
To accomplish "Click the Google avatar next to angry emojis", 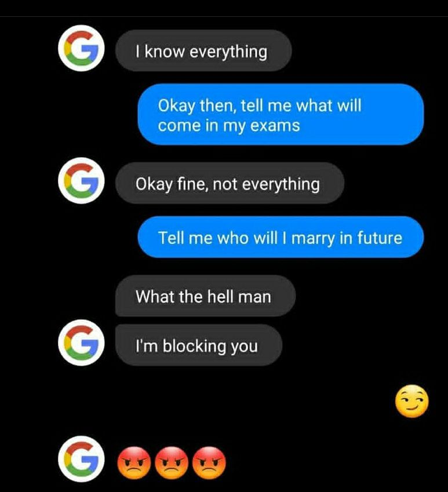I will (81, 459).
